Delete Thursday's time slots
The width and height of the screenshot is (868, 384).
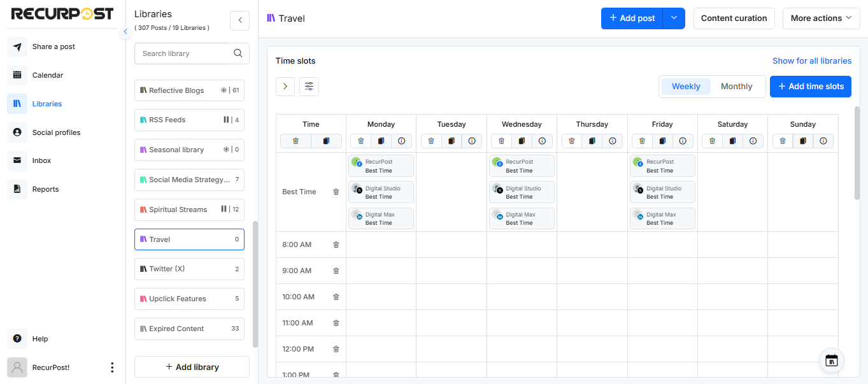click(572, 141)
